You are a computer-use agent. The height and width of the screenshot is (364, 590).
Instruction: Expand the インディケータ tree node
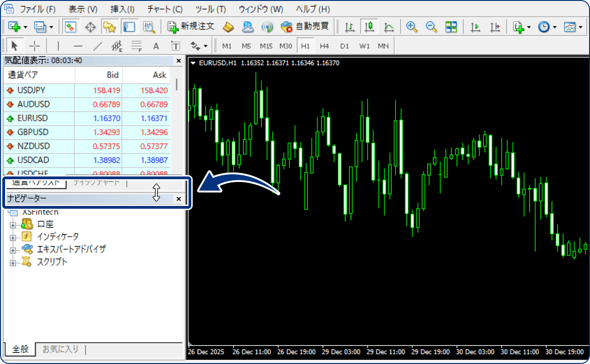point(13,237)
